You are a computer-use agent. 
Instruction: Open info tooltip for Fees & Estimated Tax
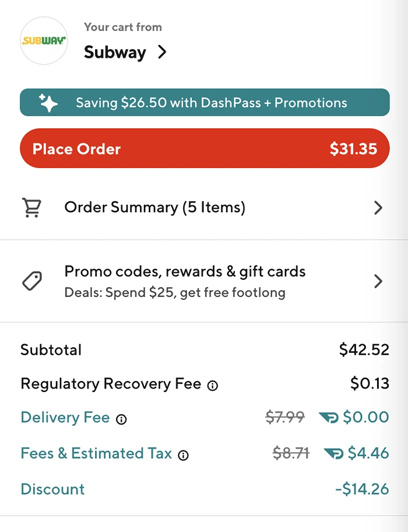pos(184,455)
